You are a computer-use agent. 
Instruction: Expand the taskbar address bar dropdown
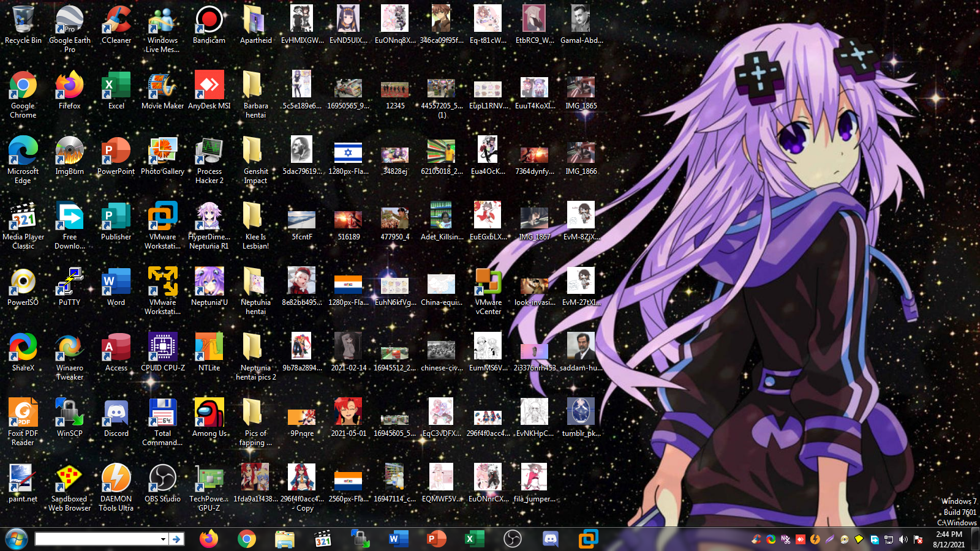tap(163, 539)
